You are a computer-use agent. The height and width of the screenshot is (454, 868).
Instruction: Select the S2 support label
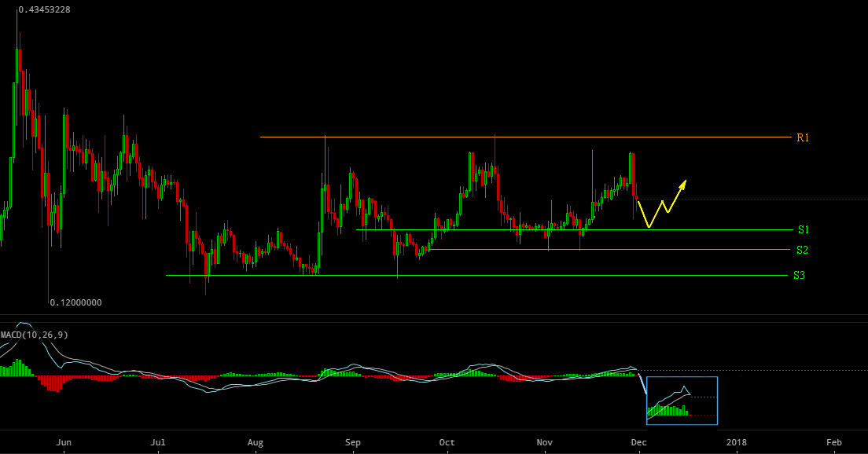(802, 250)
